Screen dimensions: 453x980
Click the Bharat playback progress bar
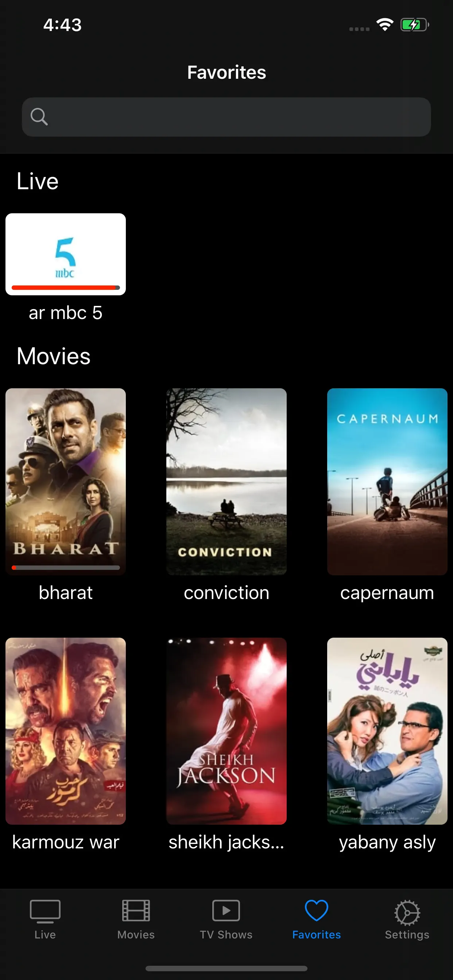[66, 568]
